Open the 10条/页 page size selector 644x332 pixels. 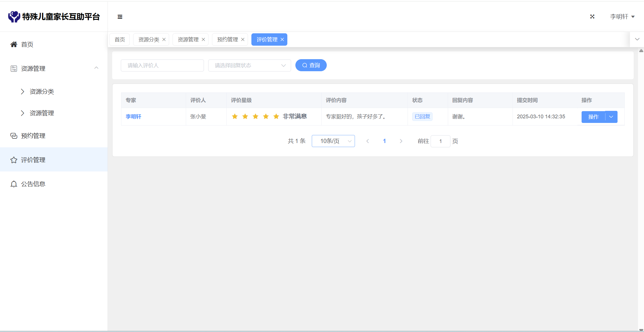[333, 141]
